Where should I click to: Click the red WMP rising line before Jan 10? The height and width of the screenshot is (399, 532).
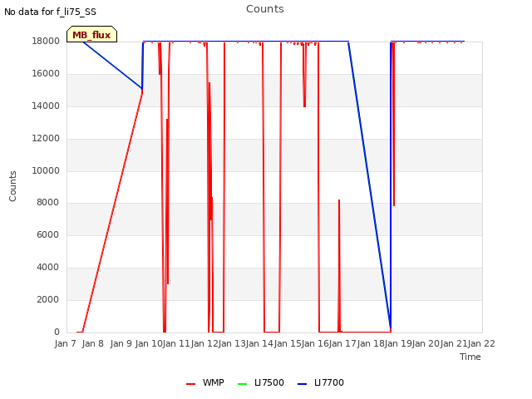(112, 212)
